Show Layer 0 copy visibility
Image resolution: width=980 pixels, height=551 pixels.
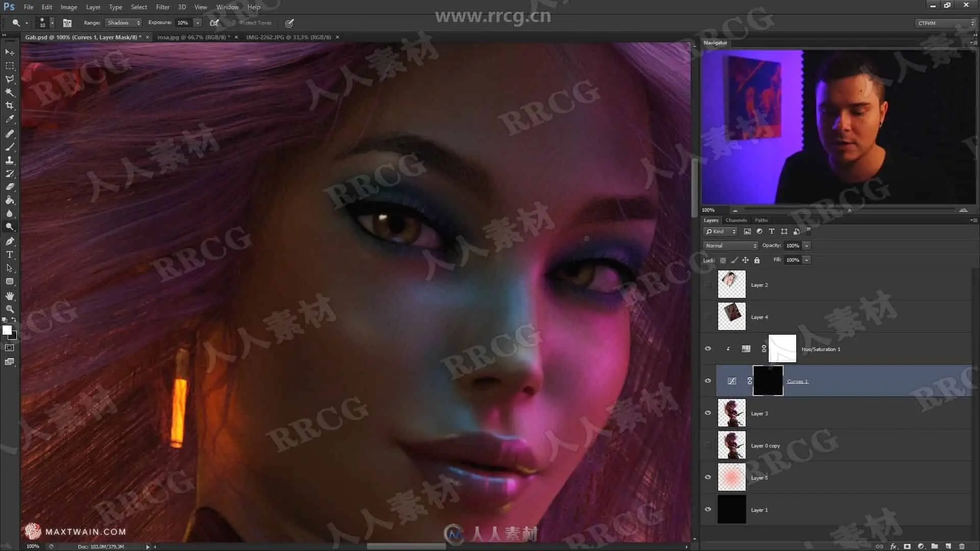tap(708, 445)
